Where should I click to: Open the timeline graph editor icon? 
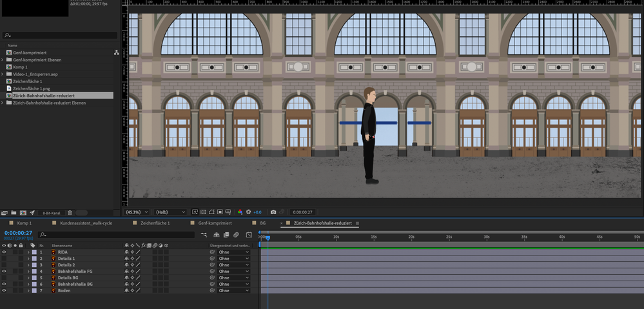pos(249,235)
